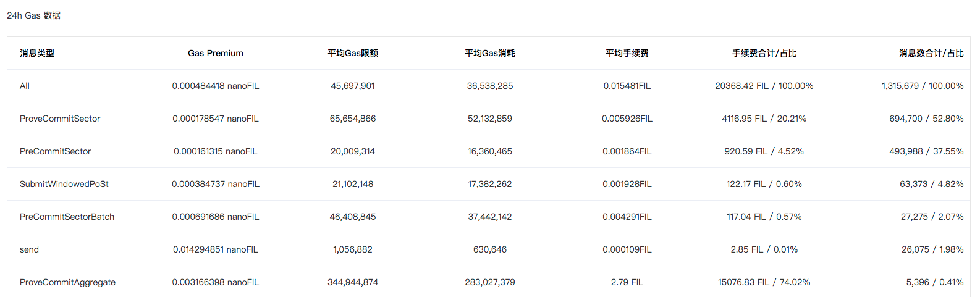Click the 平均Gas消耗 column header
The height and width of the screenshot is (297, 980).
(490, 53)
